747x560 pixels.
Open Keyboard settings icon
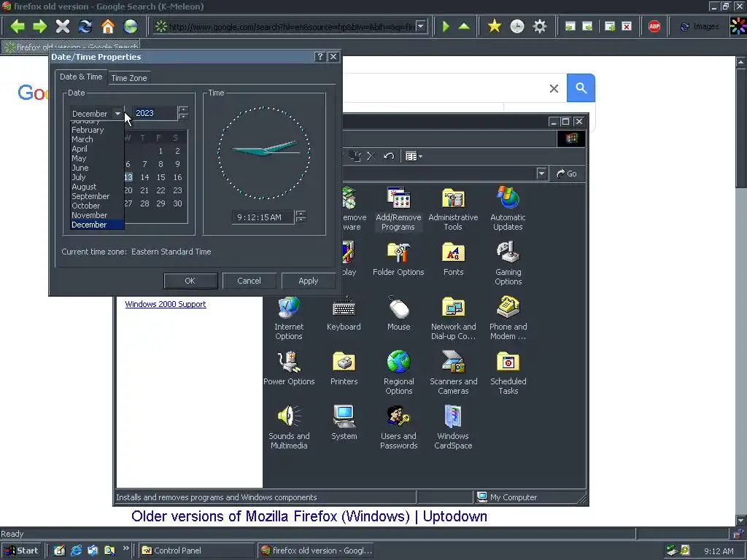(x=344, y=314)
